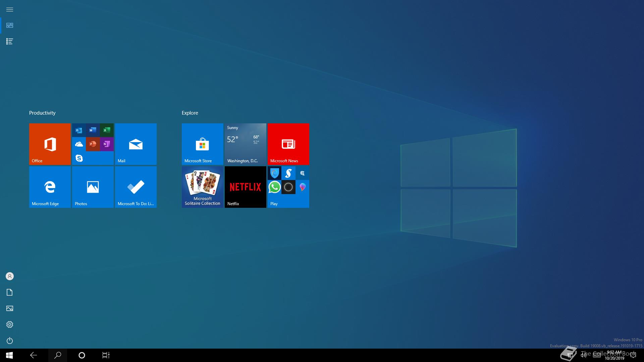The height and width of the screenshot is (362, 644).
Task: Show the touch keyboard tray icon
Action: tap(597, 355)
